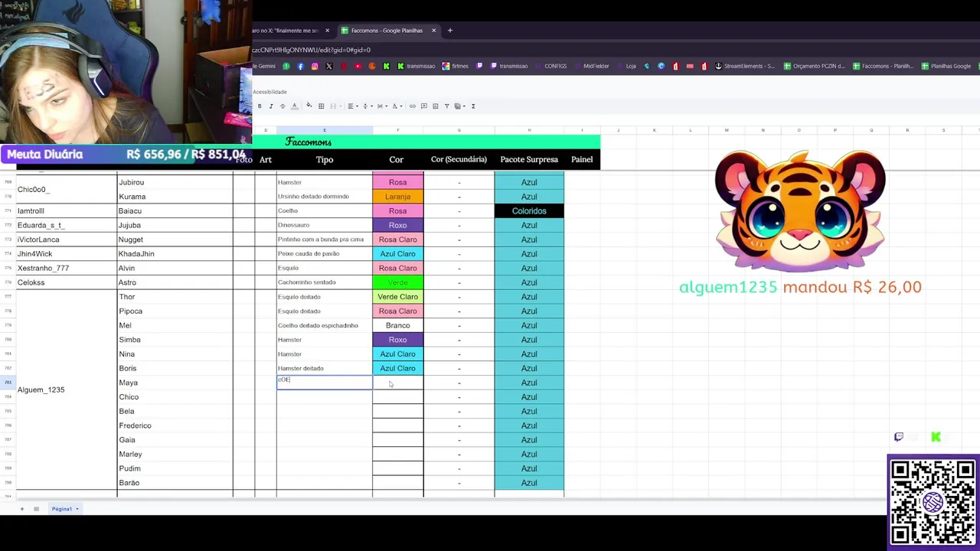Click the 'Peixe cauda de pavão' cell
Screen dimensions: 980x551
click(325, 253)
